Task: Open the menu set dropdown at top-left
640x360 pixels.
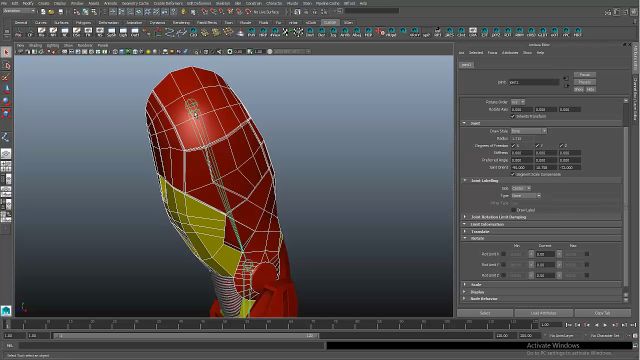Action: pos(19,11)
